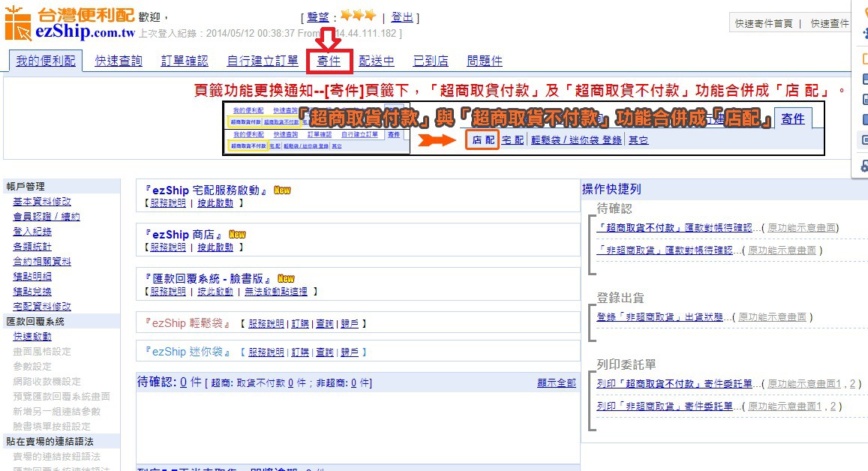View 原功能示意畫面 beside 「非超商取貨」匯款對帳待確認
Image resolution: width=868 pixels, height=471 pixels.
coord(782,250)
